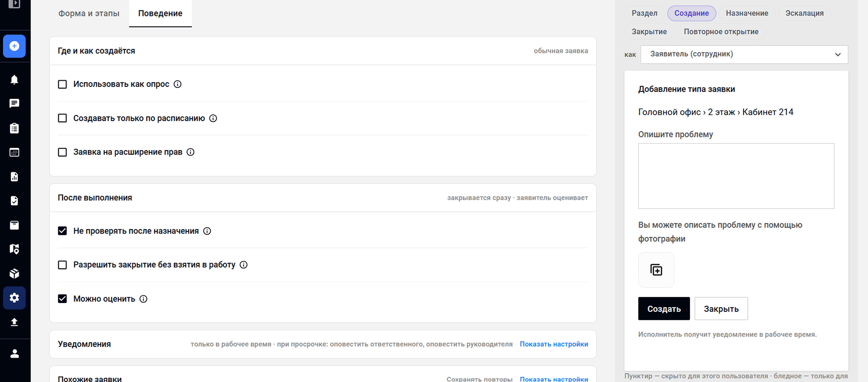Untick 'Можно оценить' checkbox
868x382 pixels.
(62, 299)
